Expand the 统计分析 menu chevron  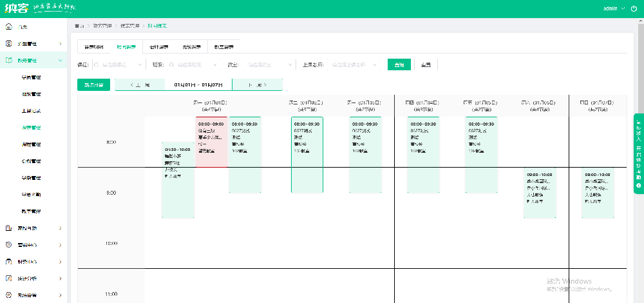point(61,279)
